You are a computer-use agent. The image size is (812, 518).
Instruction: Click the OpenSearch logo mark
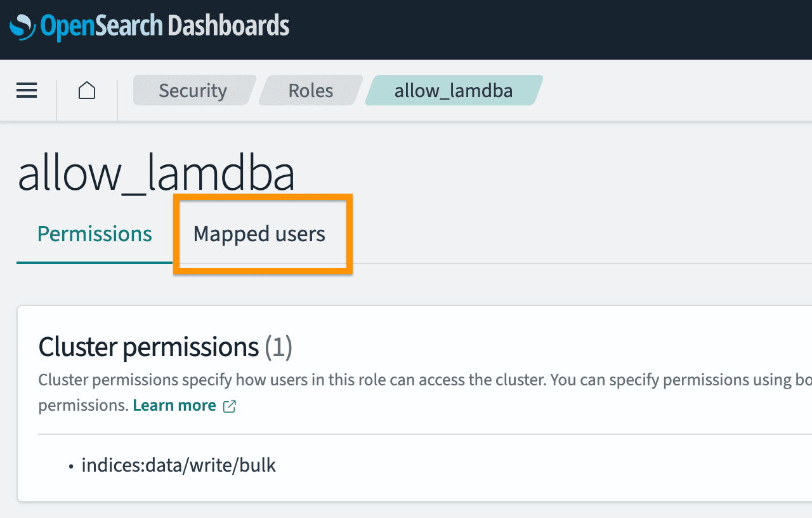point(22,27)
